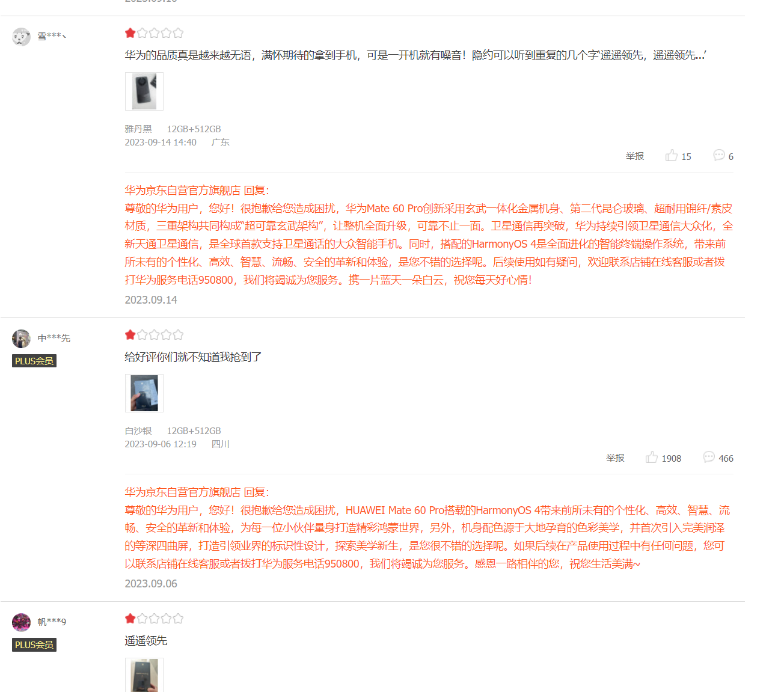Click username 帆***9
The image size is (784, 692).
point(52,622)
